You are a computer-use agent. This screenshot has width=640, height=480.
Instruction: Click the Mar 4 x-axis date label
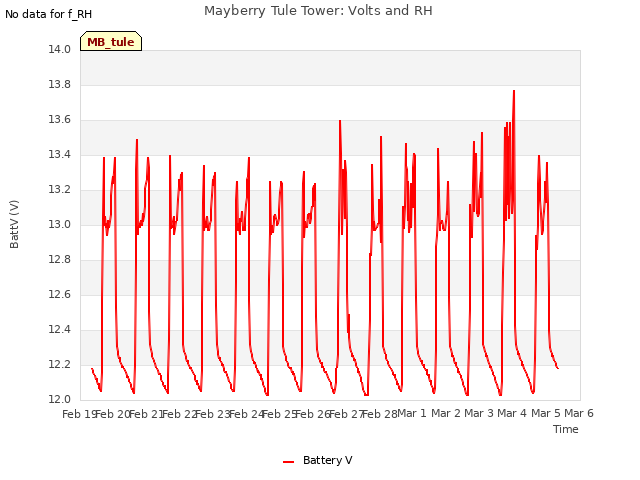click(512, 413)
